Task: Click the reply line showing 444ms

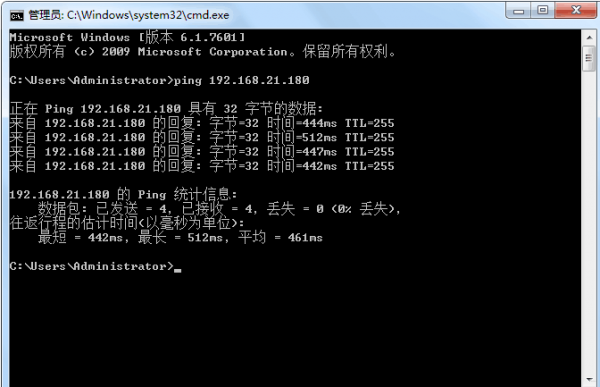Action: point(202,123)
